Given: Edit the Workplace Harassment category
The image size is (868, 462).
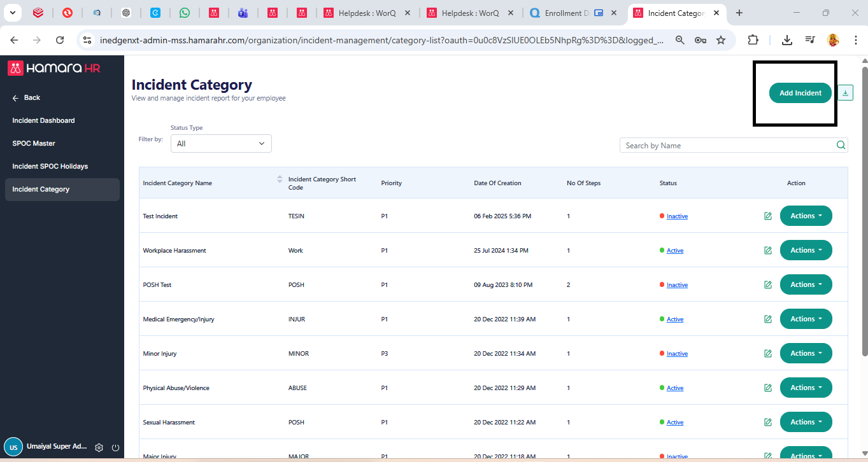Looking at the screenshot, I should [768, 251].
